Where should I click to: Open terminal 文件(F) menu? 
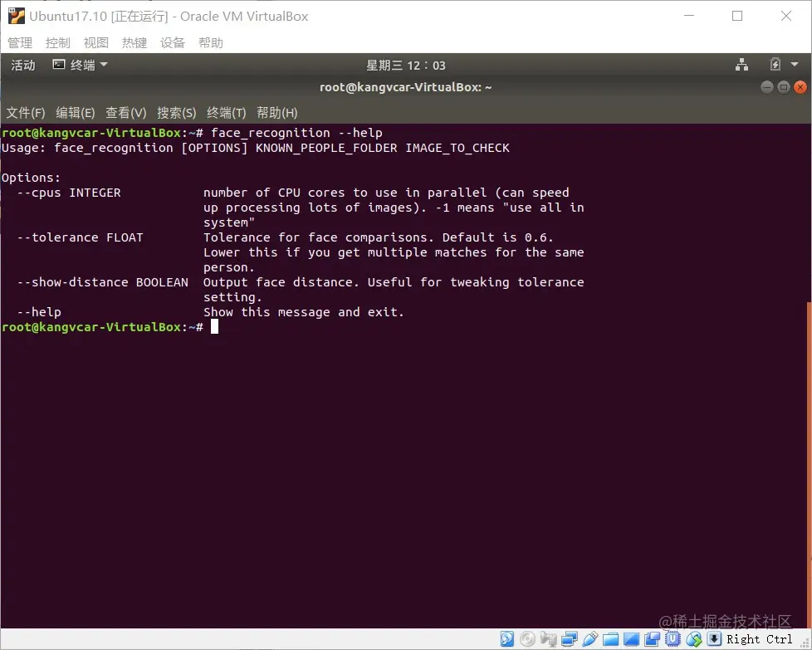[26, 112]
